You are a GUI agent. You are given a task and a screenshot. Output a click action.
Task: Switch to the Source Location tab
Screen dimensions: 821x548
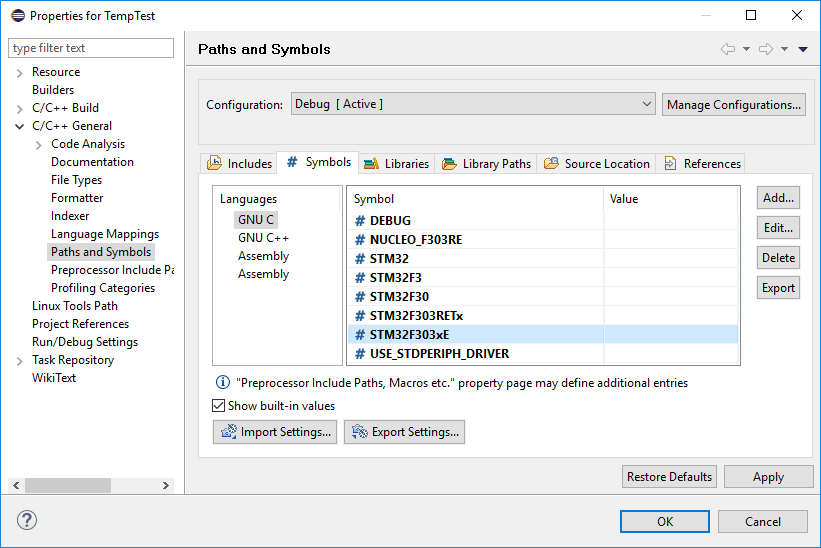[596, 164]
